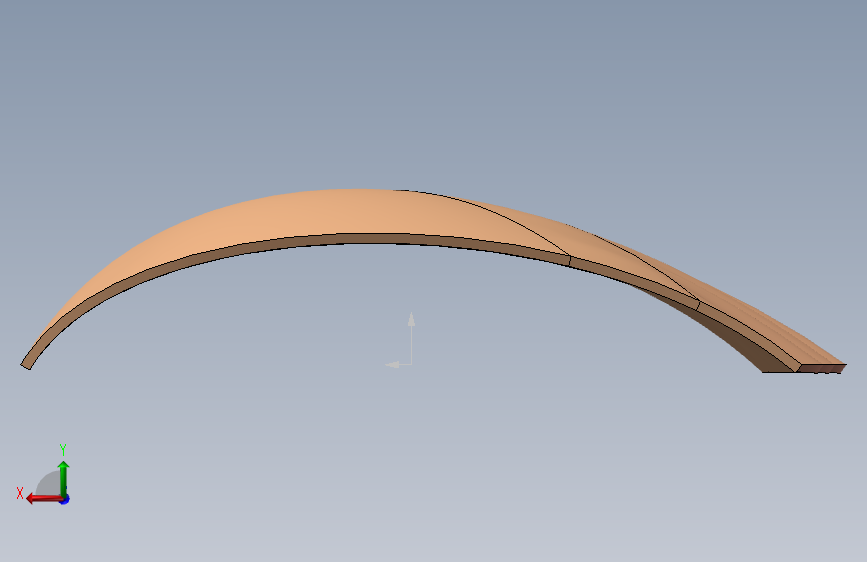The image size is (867, 562).
Task: Select the flat end face at the arch's right tip
Action: click(821, 368)
